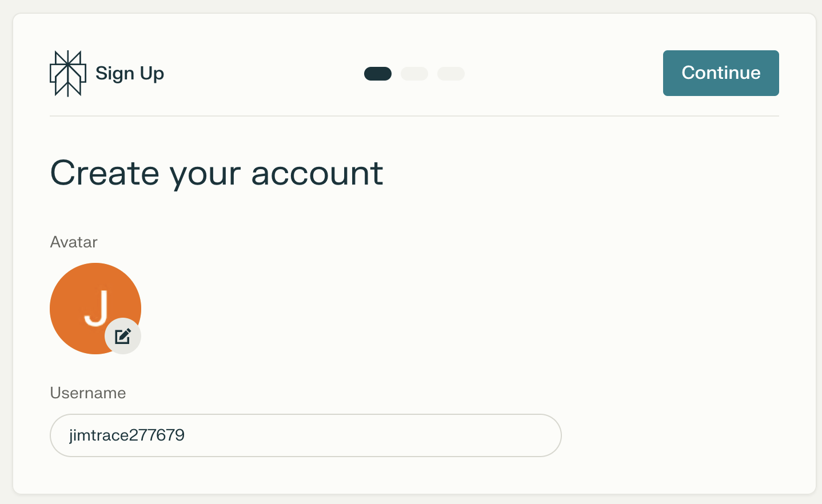Click empty right end of Username field
The height and width of the screenshot is (504, 822).
click(514, 435)
